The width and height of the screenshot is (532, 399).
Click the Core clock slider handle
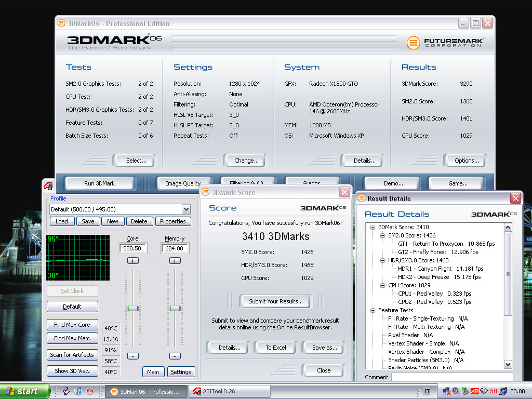tap(133, 308)
